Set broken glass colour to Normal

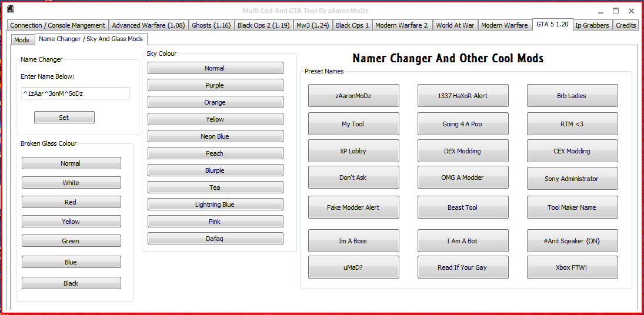point(71,163)
